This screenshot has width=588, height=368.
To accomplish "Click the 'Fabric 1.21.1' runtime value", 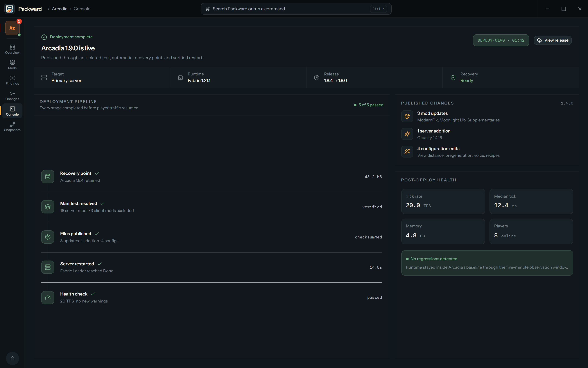I will (199, 81).
